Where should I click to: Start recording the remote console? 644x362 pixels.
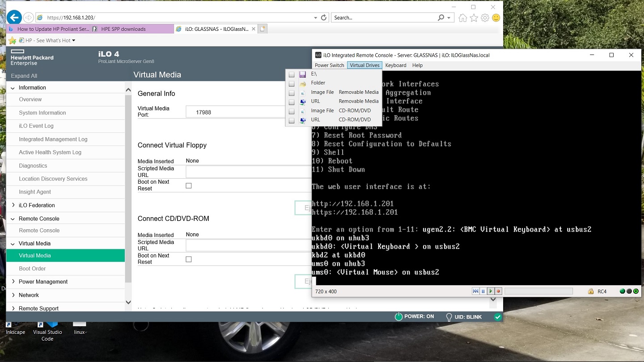click(x=498, y=291)
